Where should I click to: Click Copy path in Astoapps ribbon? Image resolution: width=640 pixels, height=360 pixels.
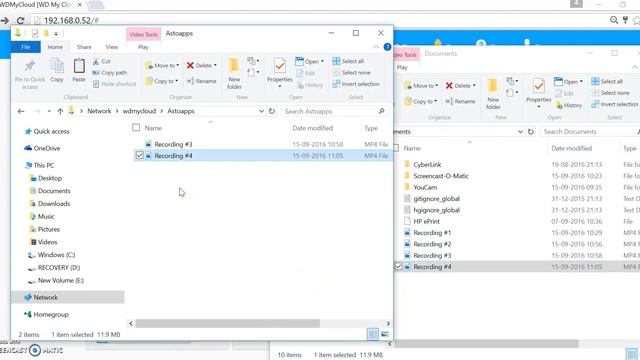[109, 73]
